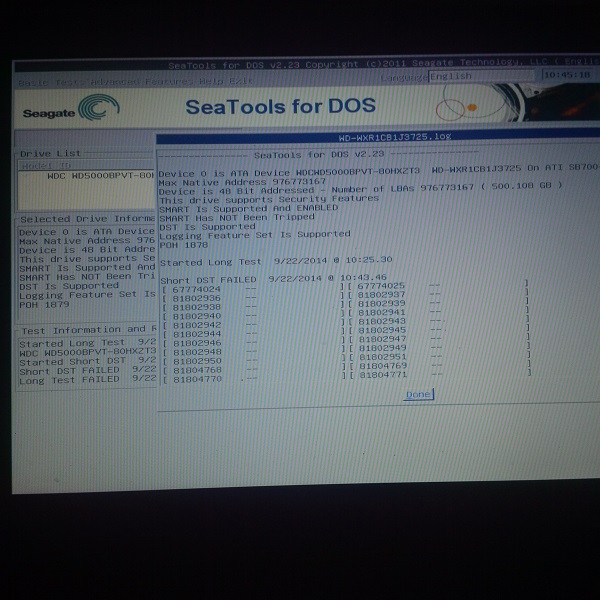The image size is (600, 600).
Task: Click the Exit menu item
Action: 241,81
